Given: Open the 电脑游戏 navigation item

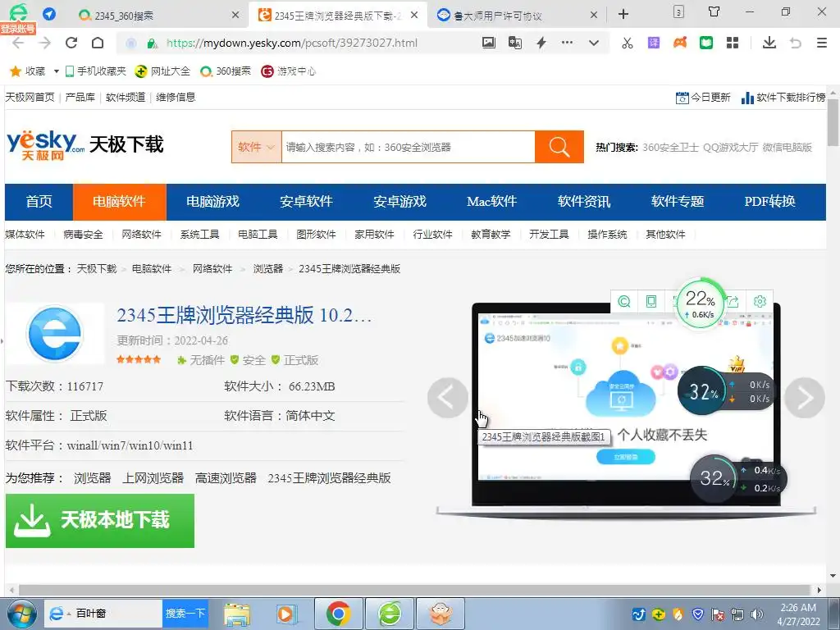Looking at the screenshot, I should tap(212, 202).
